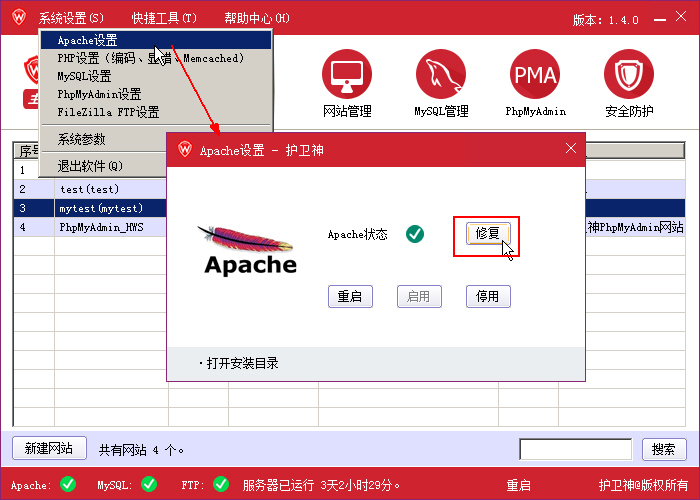Click FTP status check in status bar
700x500 pixels.
(221, 484)
